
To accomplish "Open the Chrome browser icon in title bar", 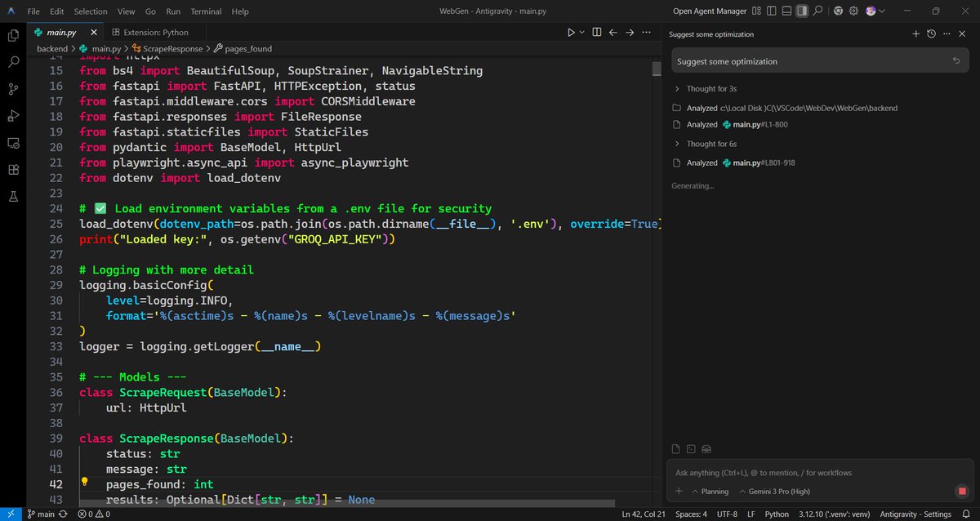I will (x=839, y=11).
